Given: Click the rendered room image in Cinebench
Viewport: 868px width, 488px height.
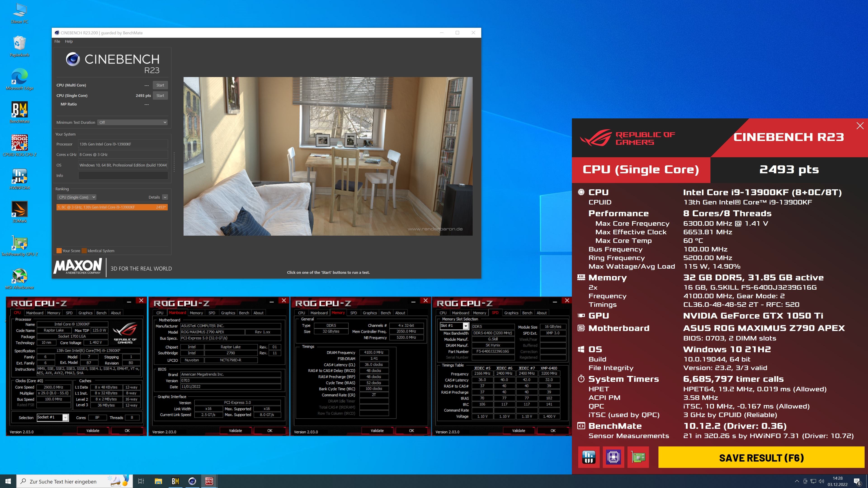Looking at the screenshot, I should [328, 156].
